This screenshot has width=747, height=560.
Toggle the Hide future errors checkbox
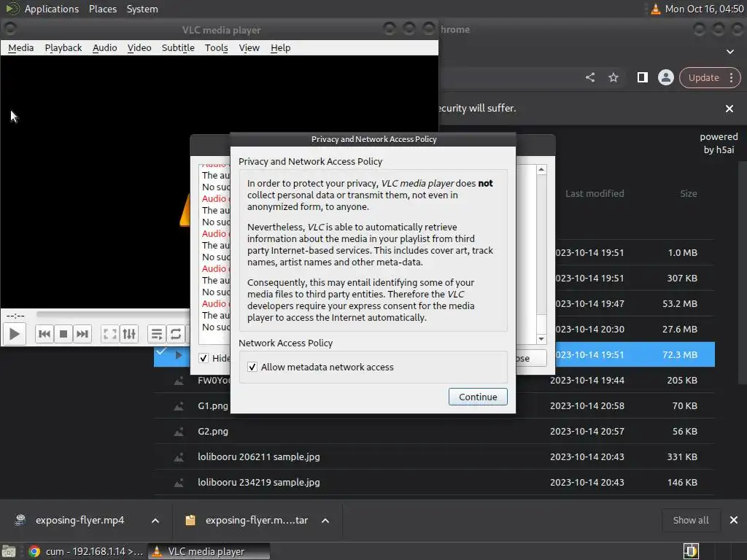pyautogui.click(x=204, y=358)
